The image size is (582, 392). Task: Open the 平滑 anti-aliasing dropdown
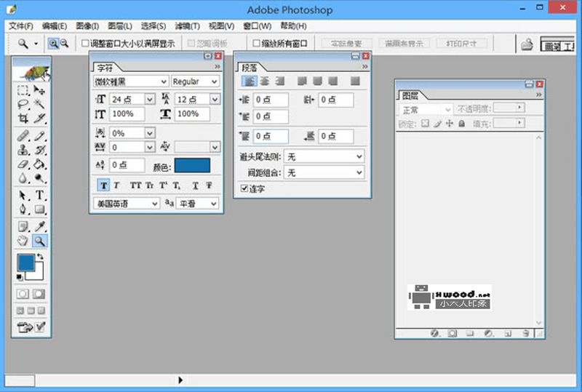pos(197,204)
